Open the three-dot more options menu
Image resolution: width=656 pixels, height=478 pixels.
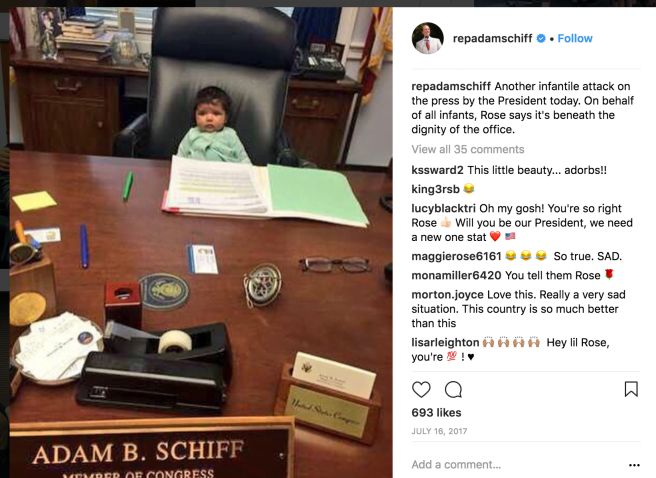(x=634, y=465)
